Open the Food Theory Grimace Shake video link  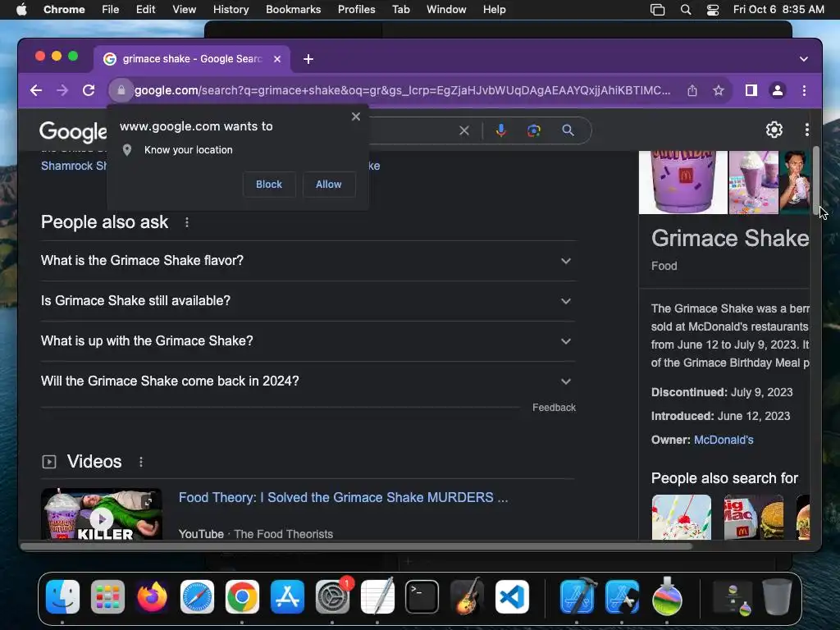[343, 498]
